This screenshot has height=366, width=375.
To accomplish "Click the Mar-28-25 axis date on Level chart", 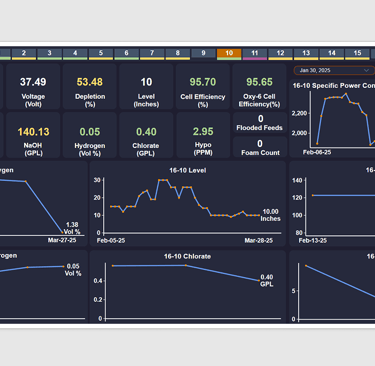I will (x=259, y=240).
